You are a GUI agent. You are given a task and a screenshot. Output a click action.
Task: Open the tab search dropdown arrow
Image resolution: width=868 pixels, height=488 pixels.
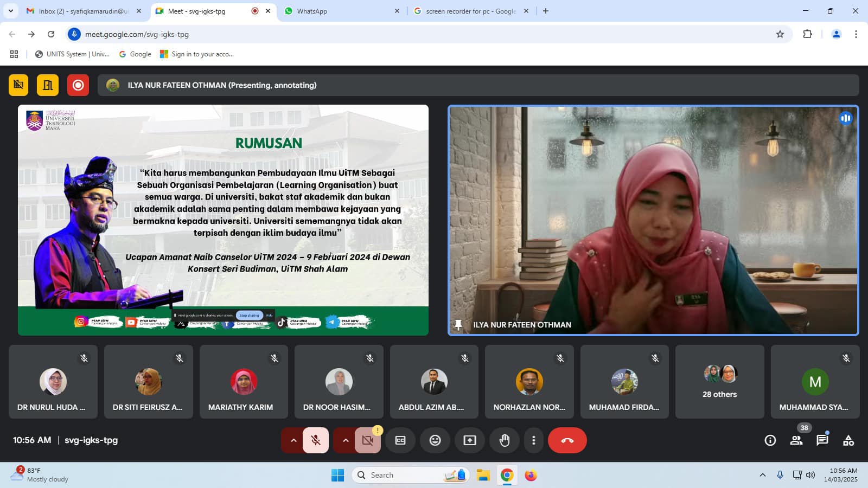pyautogui.click(x=11, y=11)
